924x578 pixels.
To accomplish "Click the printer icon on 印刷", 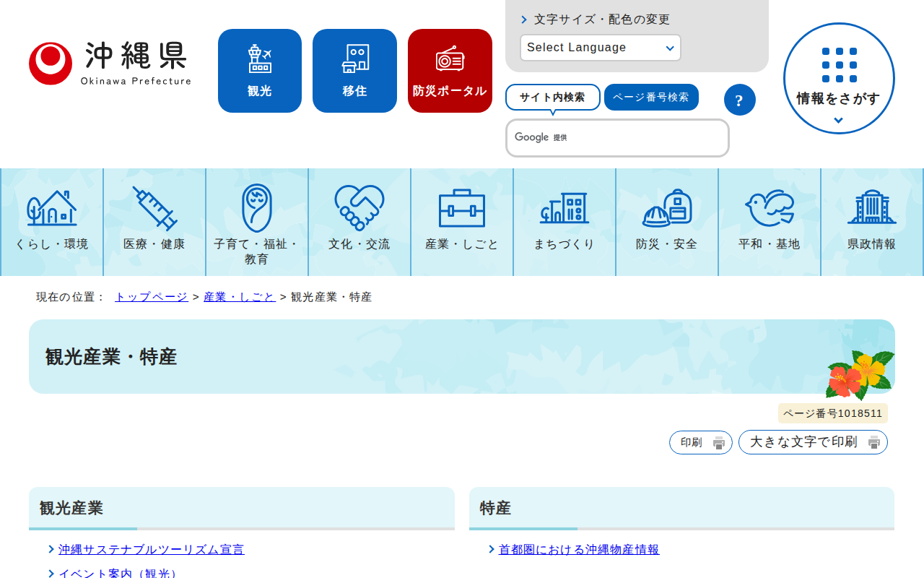I will [719, 443].
